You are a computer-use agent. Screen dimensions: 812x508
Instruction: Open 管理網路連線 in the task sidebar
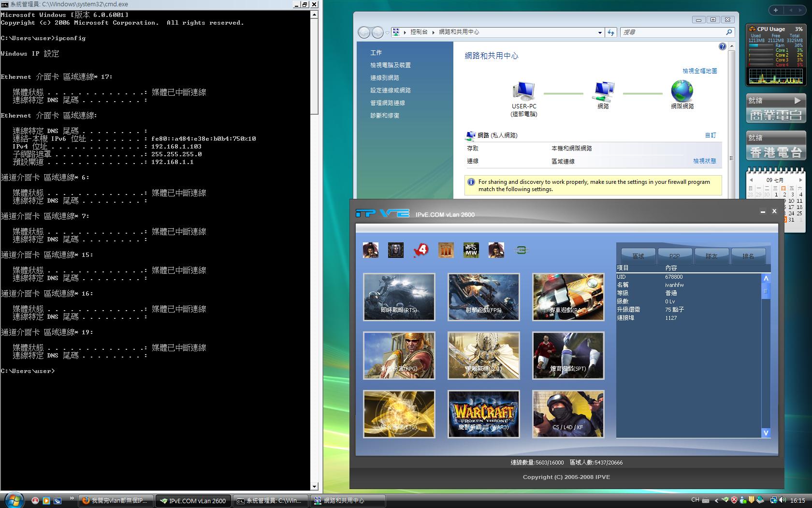(388, 103)
